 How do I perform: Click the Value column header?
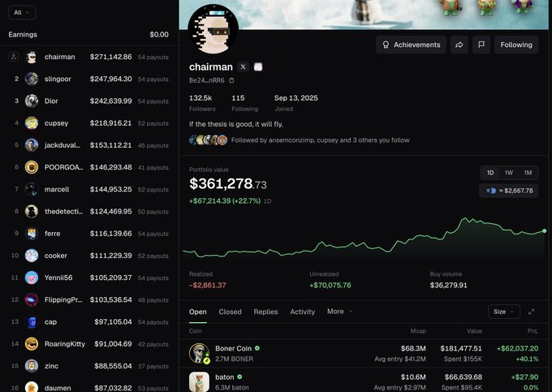click(x=474, y=331)
